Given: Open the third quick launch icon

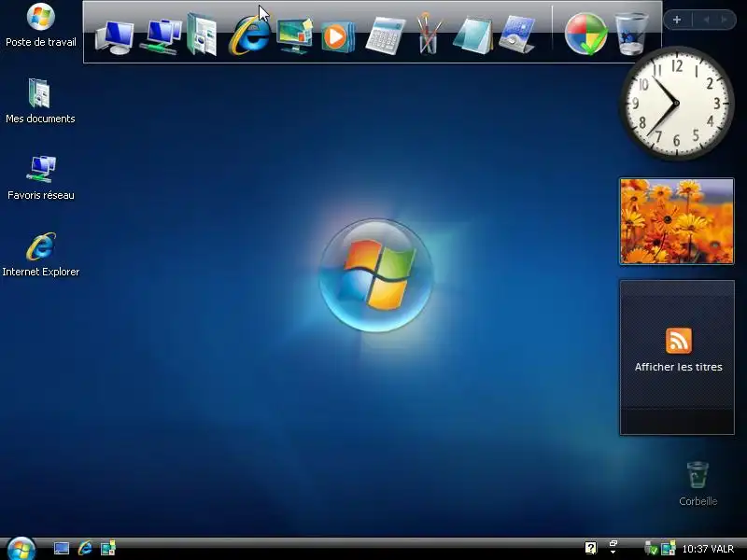Looking at the screenshot, I should click(108, 549).
